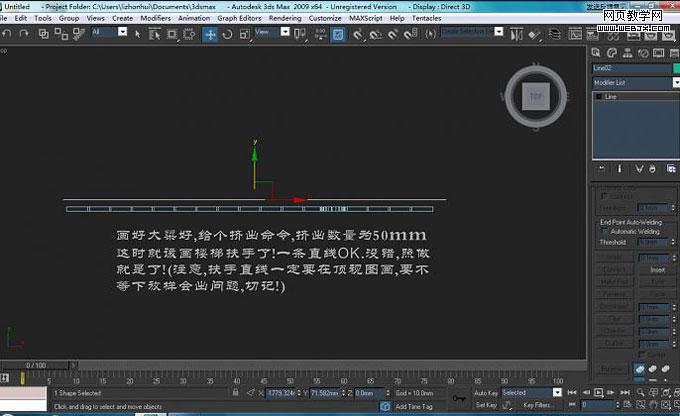The image size is (680, 416).
Task: Open the Edit menu
Action: (20, 18)
